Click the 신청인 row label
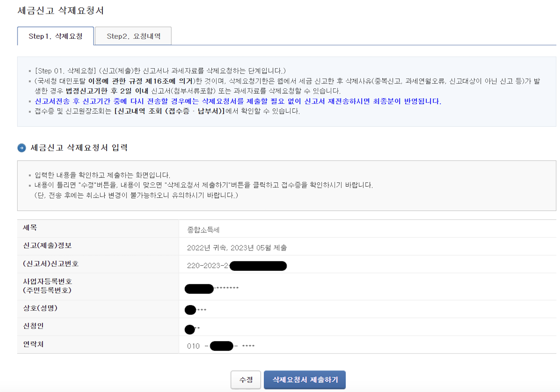The image size is (560, 392). coord(33,326)
